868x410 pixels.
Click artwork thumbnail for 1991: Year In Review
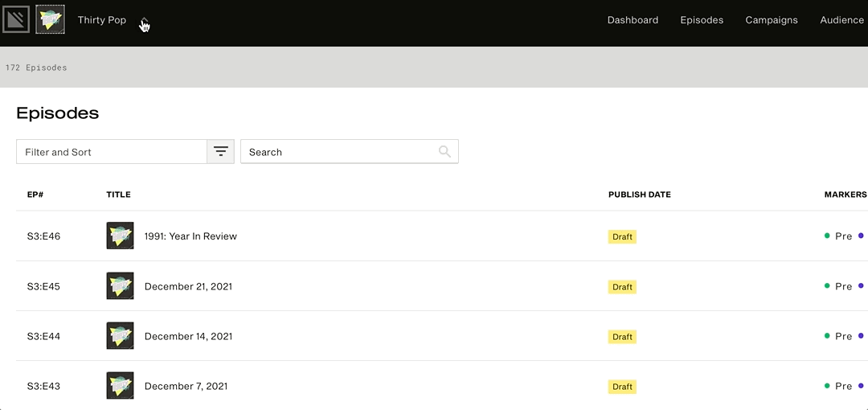click(x=120, y=236)
